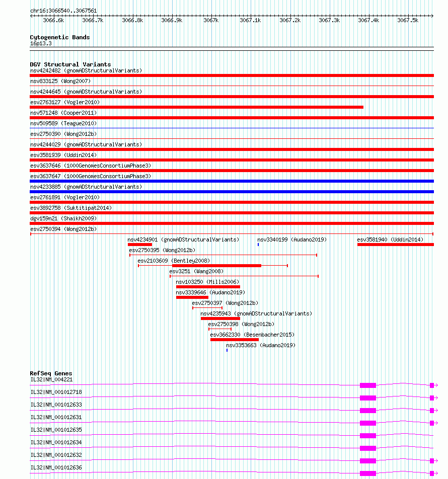Click the esv2750397 (Wong2012b) label
The image size is (448, 479).
pyautogui.click(x=225, y=303)
